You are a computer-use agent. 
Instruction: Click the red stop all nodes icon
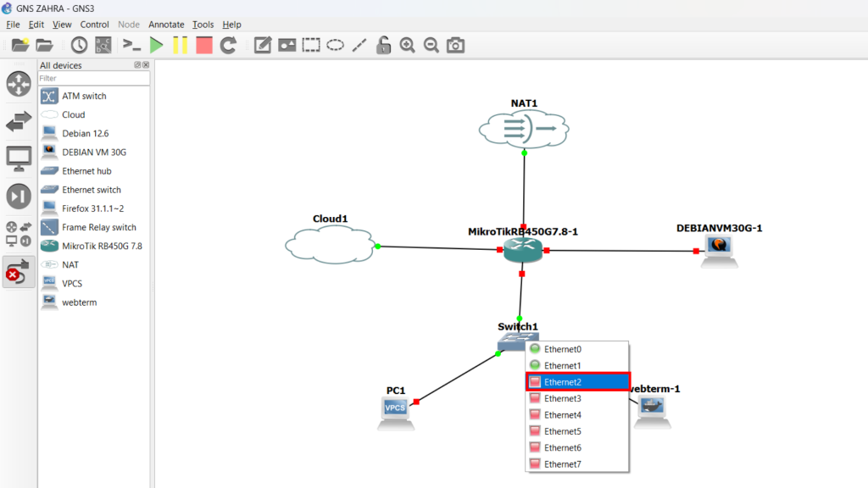[x=204, y=46]
